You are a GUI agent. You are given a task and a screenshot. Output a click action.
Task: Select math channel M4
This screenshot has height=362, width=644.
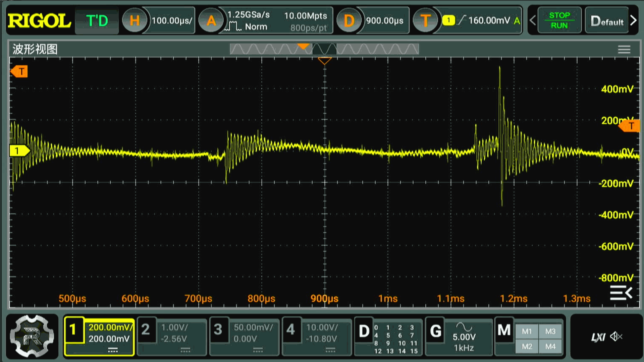(550, 347)
